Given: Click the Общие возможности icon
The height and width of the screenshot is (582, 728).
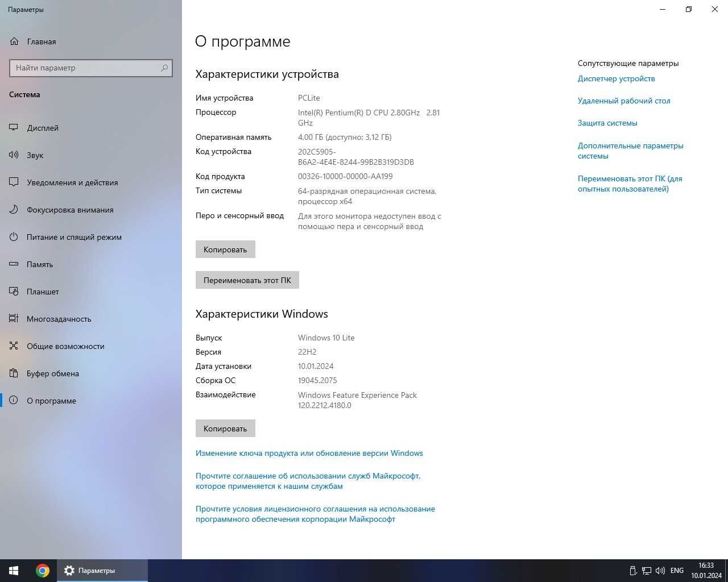Looking at the screenshot, I should pos(14,346).
